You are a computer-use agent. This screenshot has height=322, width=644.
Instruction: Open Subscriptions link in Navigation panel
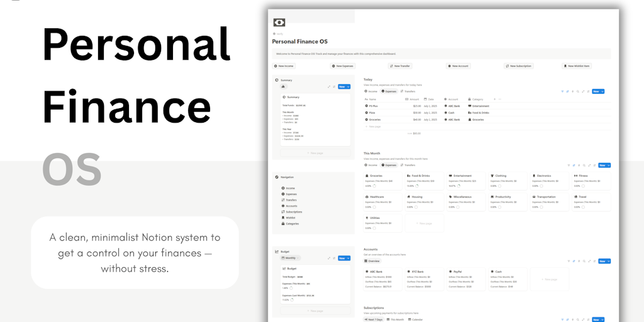point(292,212)
